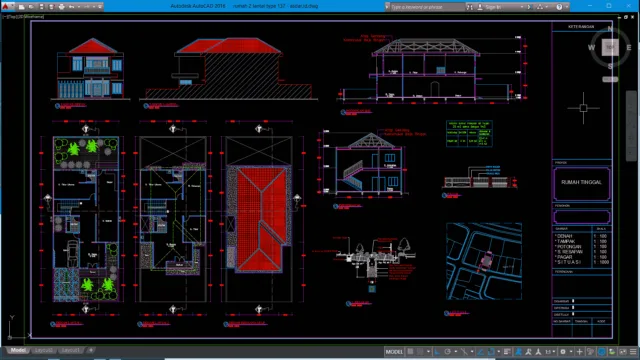Viewport: 640px width, 360px height.
Task: Click the Annotation visibility blue icon
Action: [x=518, y=351]
